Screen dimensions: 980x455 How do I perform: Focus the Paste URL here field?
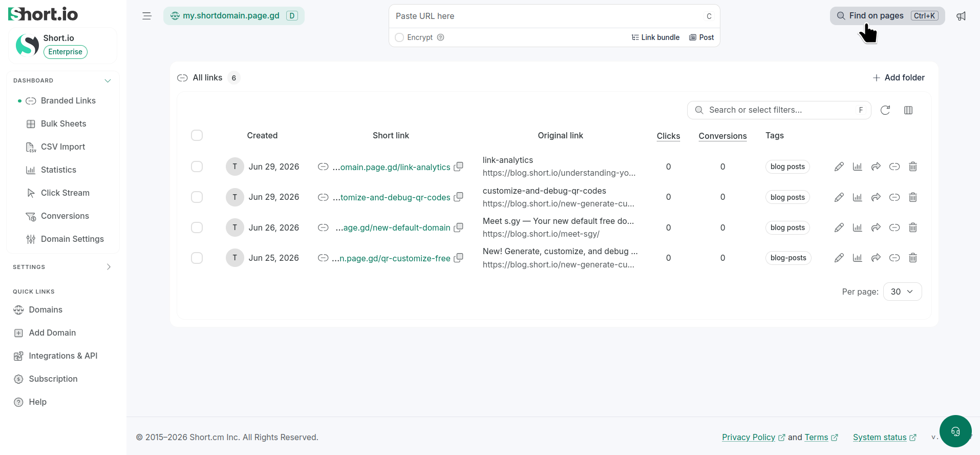click(547, 16)
